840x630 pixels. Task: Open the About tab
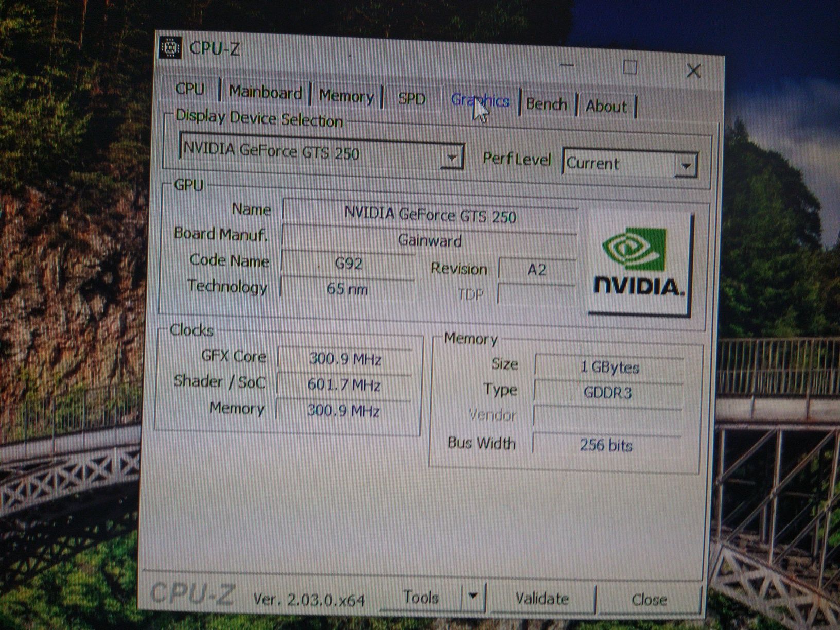pyautogui.click(x=606, y=107)
